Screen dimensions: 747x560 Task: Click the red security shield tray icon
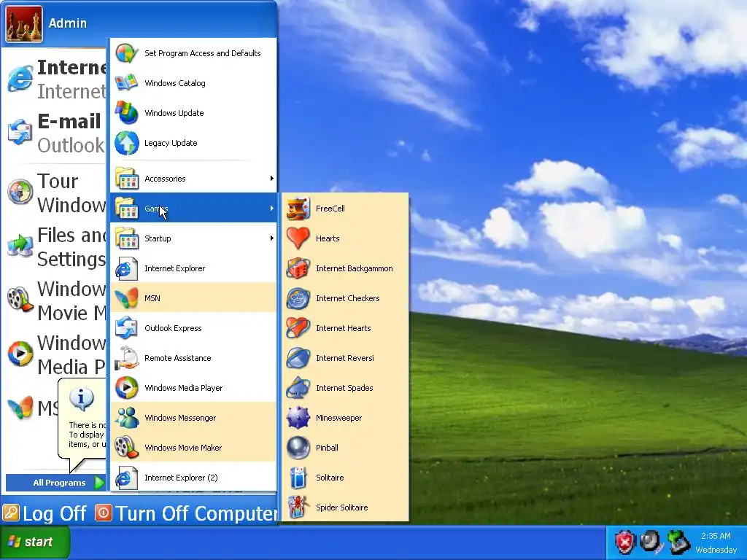(x=624, y=542)
